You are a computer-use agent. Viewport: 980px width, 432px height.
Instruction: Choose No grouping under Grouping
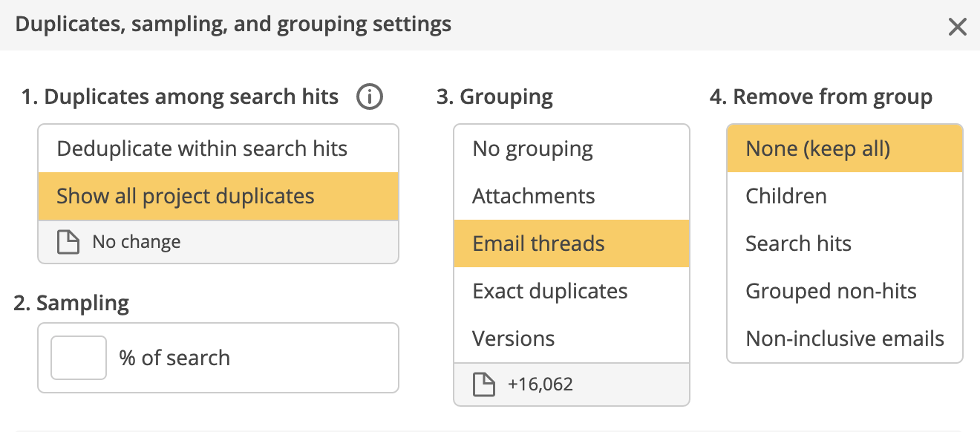click(533, 148)
